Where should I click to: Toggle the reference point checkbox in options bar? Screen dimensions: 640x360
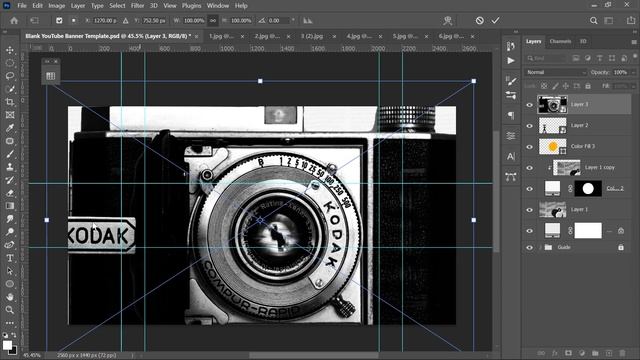pos(59,20)
